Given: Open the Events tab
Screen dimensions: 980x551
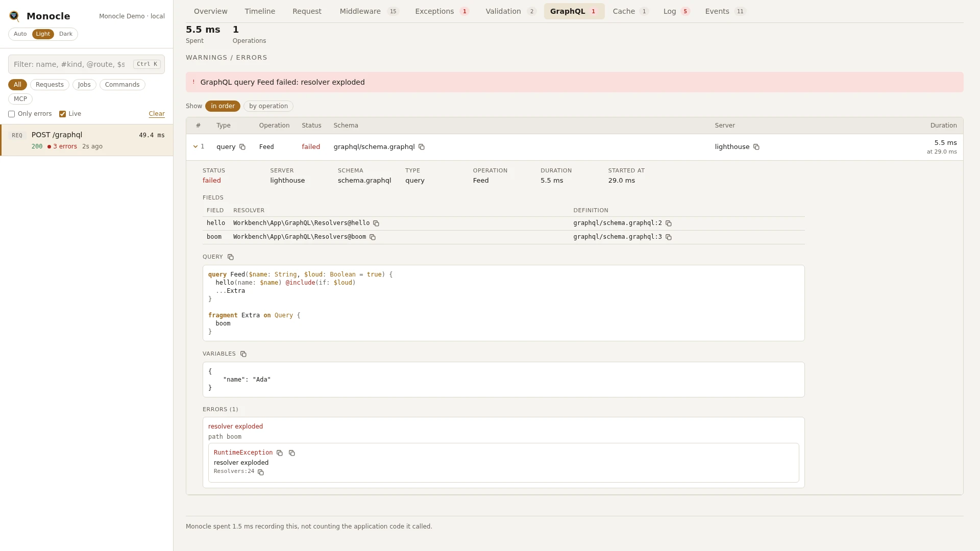Looking at the screenshot, I should click(725, 11).
